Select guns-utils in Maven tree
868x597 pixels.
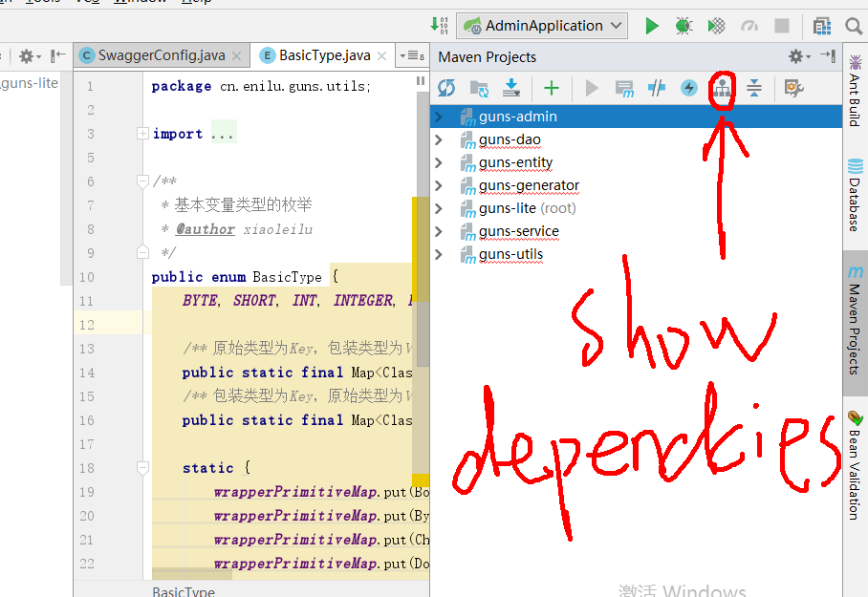click(x=510, y=254)
